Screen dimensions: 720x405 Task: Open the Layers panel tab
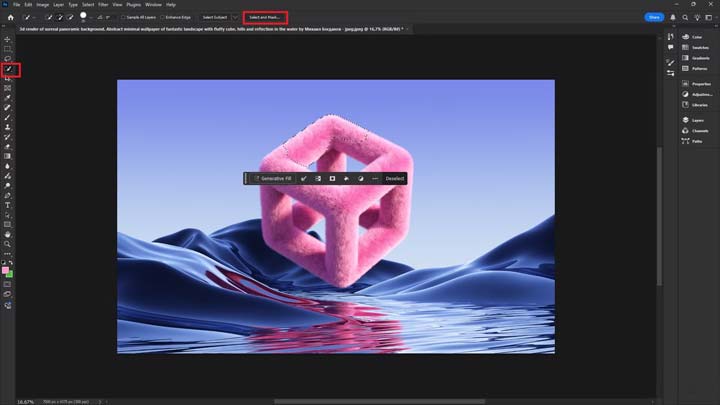pyautogui.click(x=699, y=119)
